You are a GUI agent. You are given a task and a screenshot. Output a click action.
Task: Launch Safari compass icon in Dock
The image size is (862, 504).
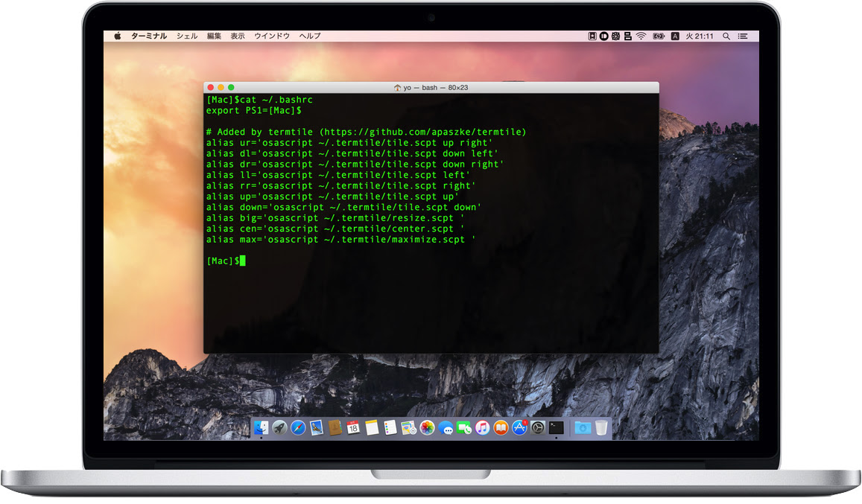point(298,427)
